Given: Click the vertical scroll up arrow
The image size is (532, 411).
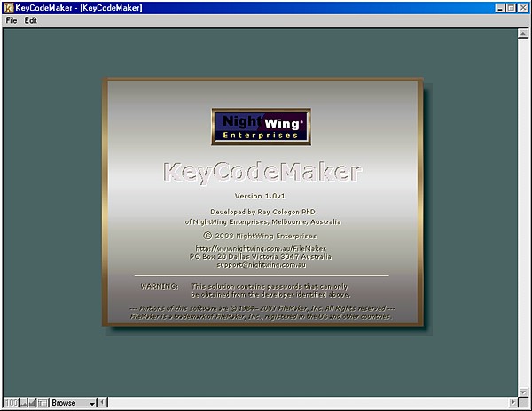Looking at the screenshot, I should pyautogui.click(x=523, y=33).
